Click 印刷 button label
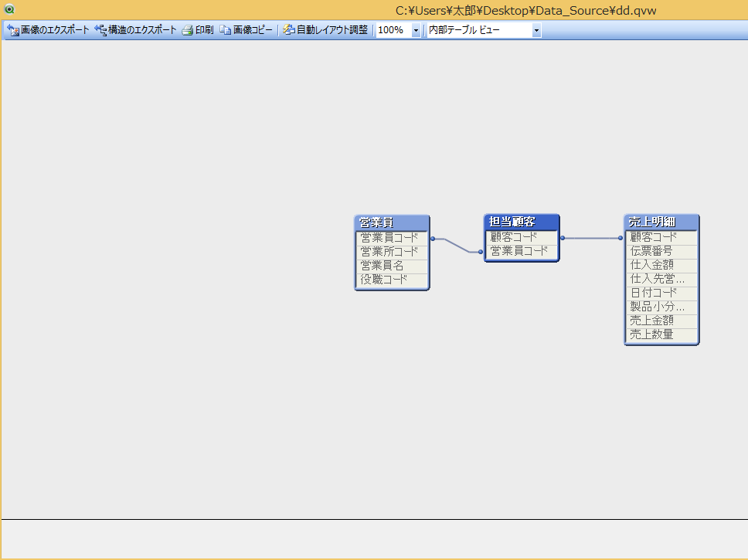Image resolution: width=748 pixels, height=560 pixels. [x=204, y=30]
